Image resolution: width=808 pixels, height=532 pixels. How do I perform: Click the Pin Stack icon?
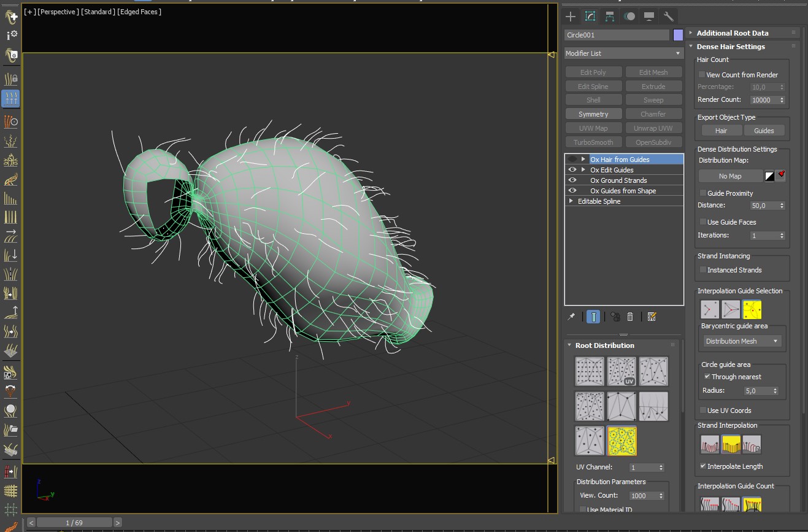[x=571, y=317]
